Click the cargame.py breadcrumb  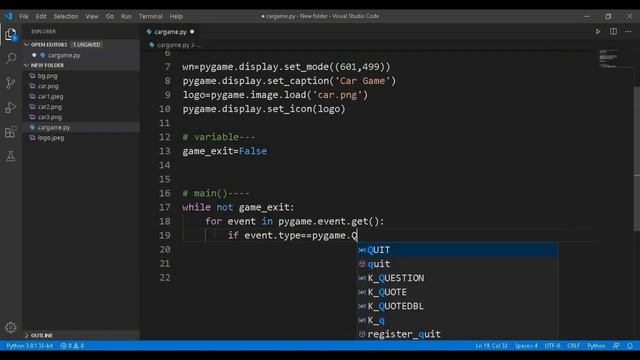click(x=173, y=45)
